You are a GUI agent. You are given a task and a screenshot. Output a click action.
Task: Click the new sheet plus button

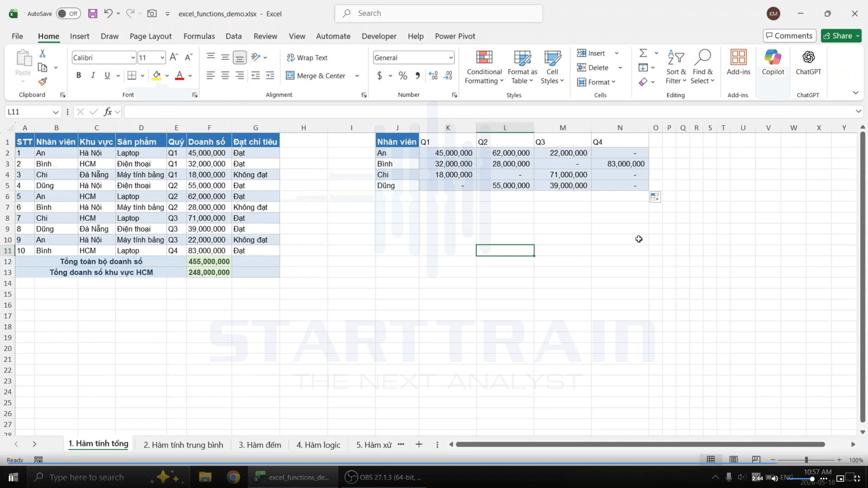pyautogui.click(x=419, y=445)
